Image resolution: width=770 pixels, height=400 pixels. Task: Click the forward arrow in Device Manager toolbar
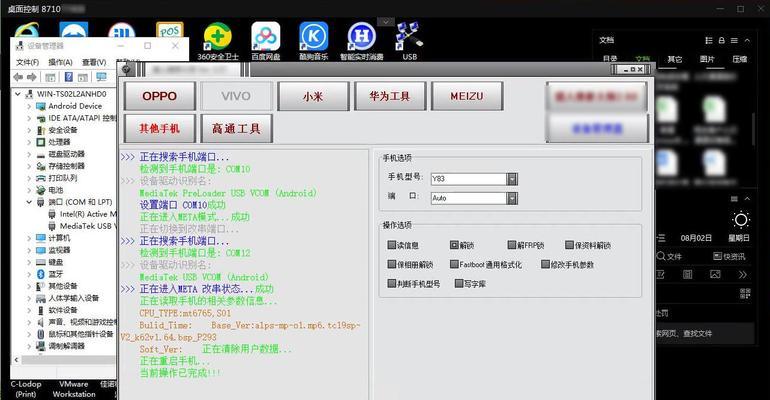pos(32,77)
